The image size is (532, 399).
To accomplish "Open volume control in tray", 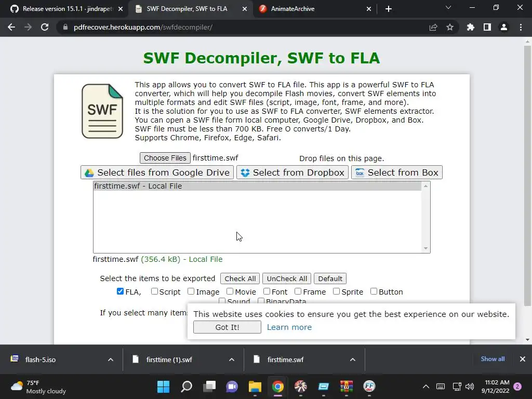I will [x=470, y=387].
